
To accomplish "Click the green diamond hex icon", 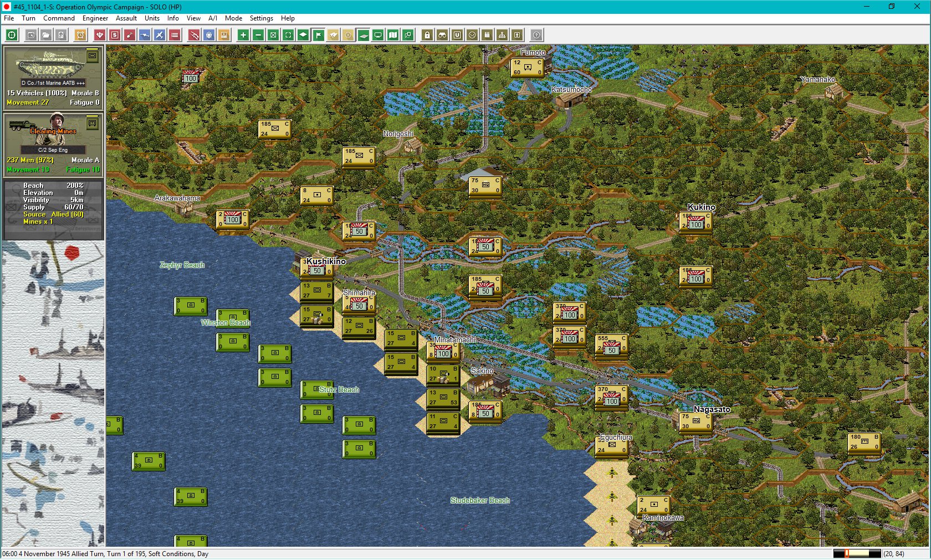I will click(x=303, y=35).
